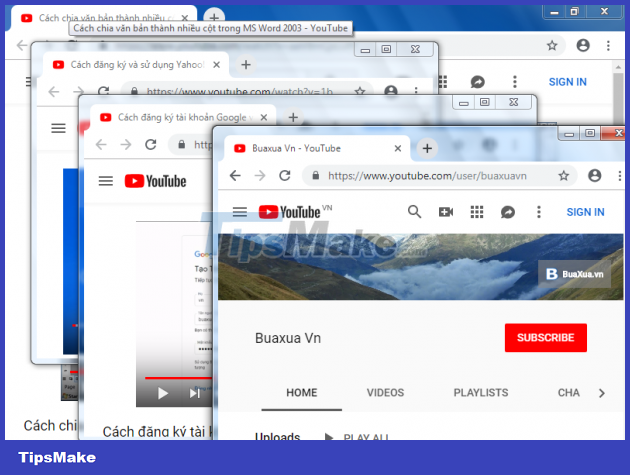The image size is (630, 475).
Task: Click create video camera icon on Buaxua page
Action: 446,212
